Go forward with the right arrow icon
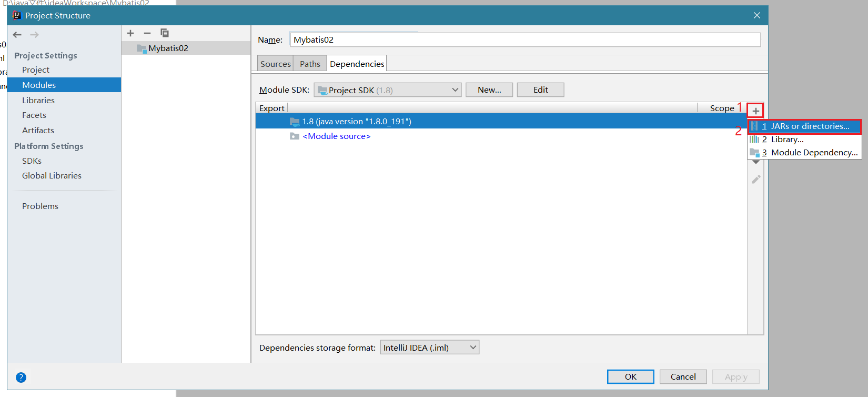This screenshot has height=397, width=868. [35, 35]
